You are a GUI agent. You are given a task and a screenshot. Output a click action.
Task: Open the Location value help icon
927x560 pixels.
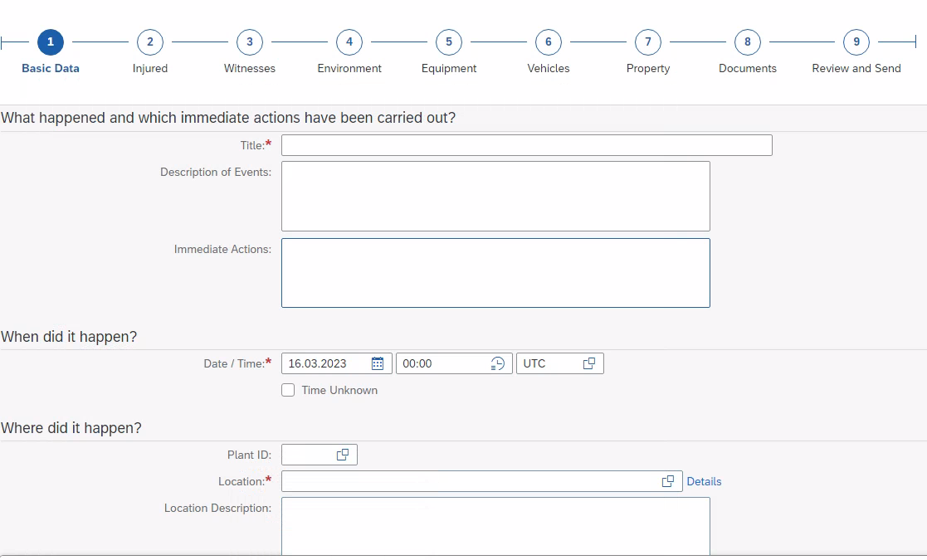click(x=668, y=481)
